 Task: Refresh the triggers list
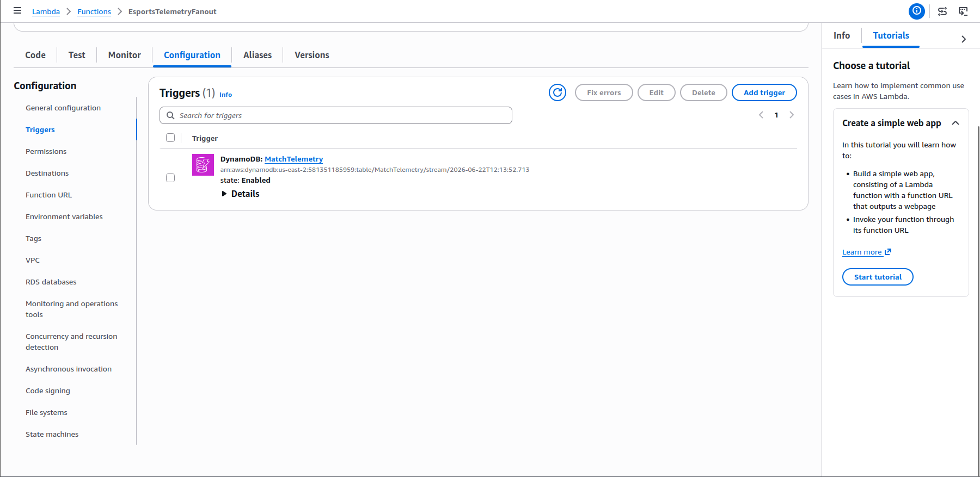point(558,92)
